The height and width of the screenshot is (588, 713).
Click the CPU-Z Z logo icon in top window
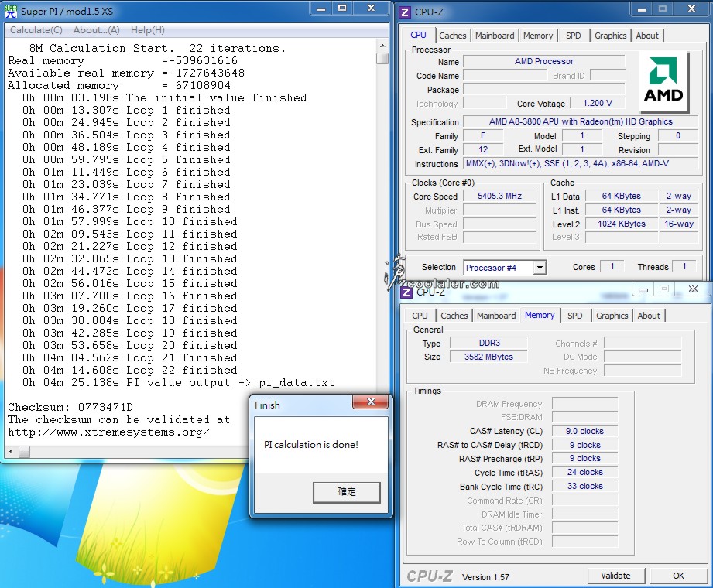[x=404, y=12]
